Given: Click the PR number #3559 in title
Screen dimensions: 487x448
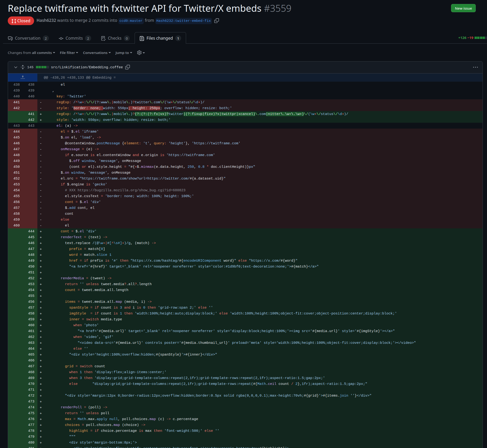Looking at the screenshot, I should [x=278, y=8].
